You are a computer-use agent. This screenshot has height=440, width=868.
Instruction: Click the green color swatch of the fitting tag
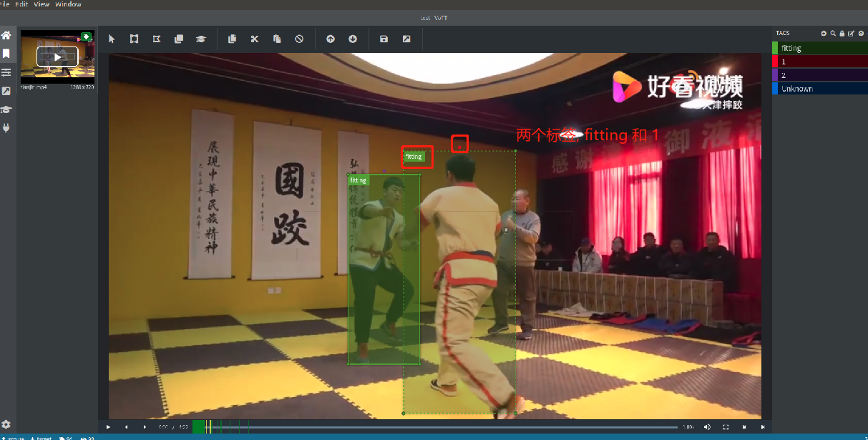pyautogui.click(x=776, y=47)
